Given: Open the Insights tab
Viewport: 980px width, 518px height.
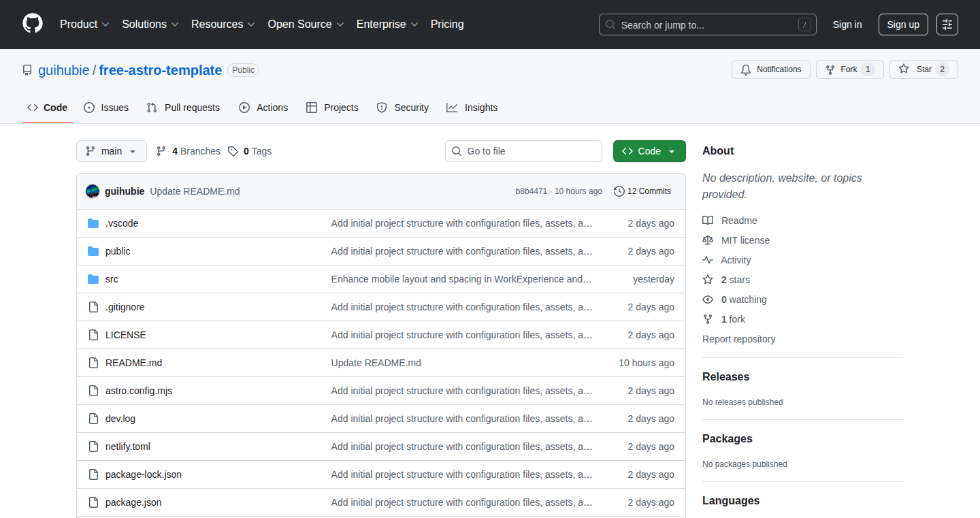Looking at the screenshot, I should click(x=472, y=108).
